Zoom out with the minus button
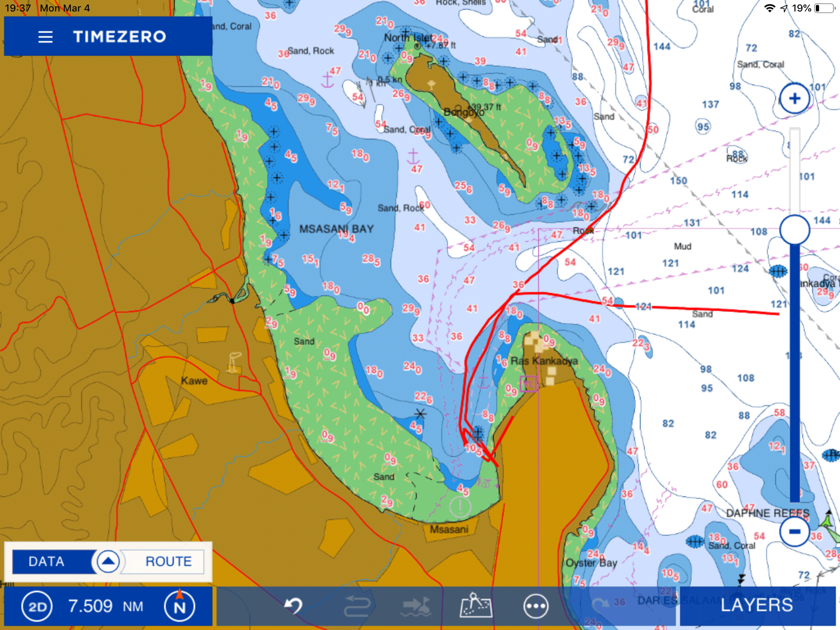 (x=794, y=520)
